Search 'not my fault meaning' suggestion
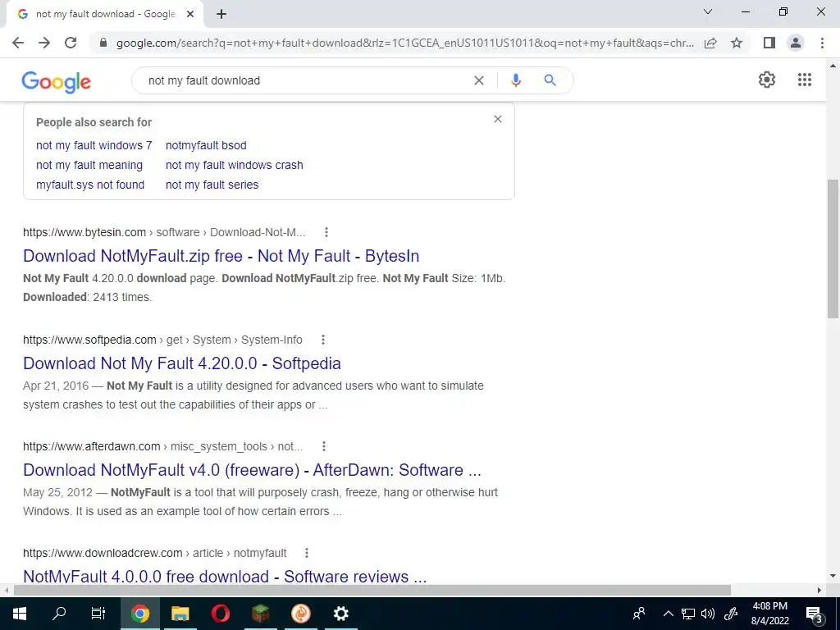840x630 pixels. [x=89, y=165]
